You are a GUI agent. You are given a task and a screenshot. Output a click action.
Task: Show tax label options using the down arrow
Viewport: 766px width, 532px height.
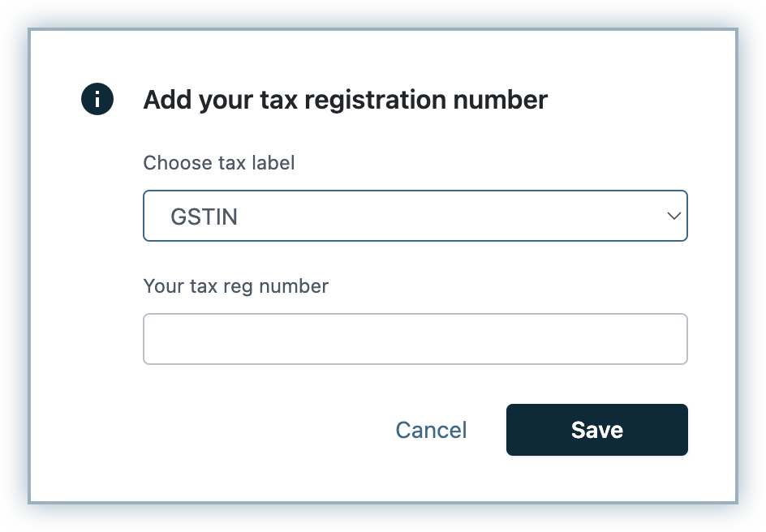click(673, 216)
